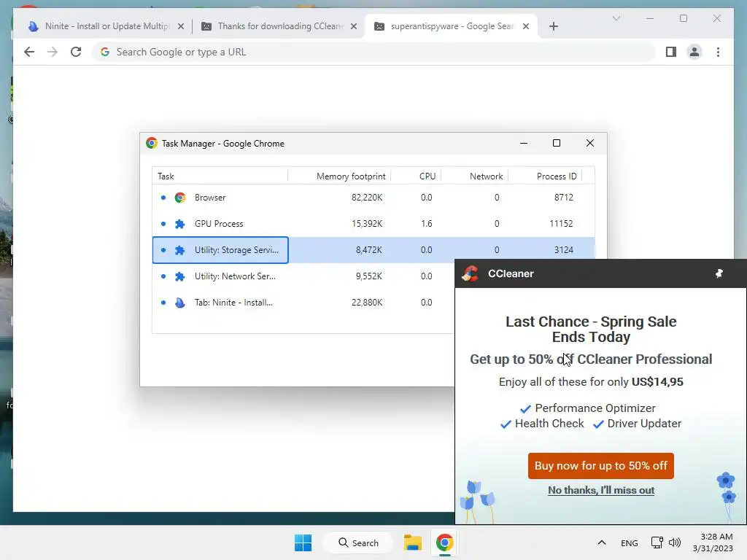The width and height of the screenshot is (747, 560).
Task: Click the network tray icon
Action: [x=657, y=542]
